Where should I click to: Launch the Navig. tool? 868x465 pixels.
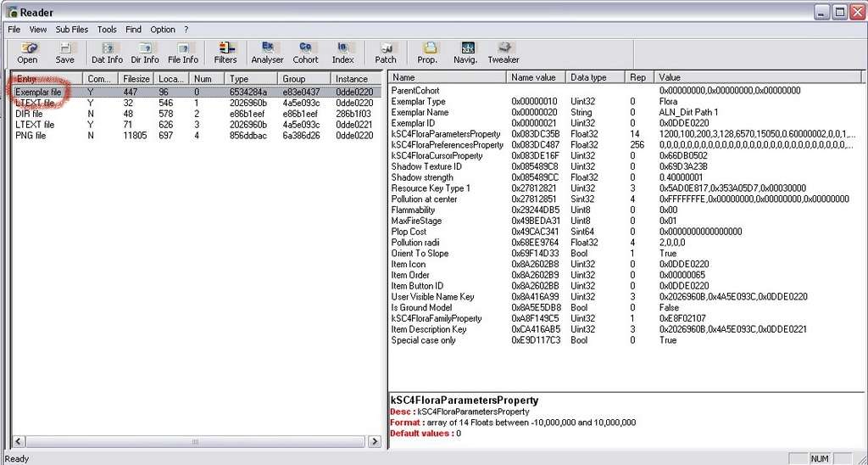466,53
